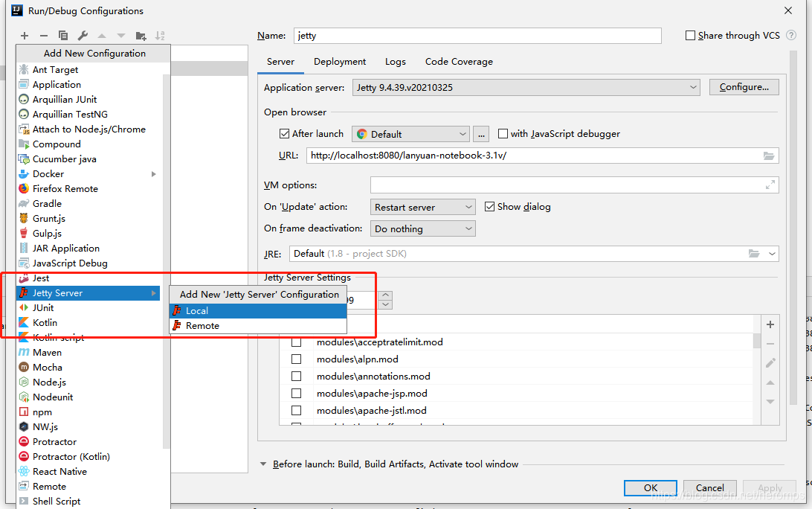
Task: Expand VM options field editor
Action: click(x=770, y=185)
